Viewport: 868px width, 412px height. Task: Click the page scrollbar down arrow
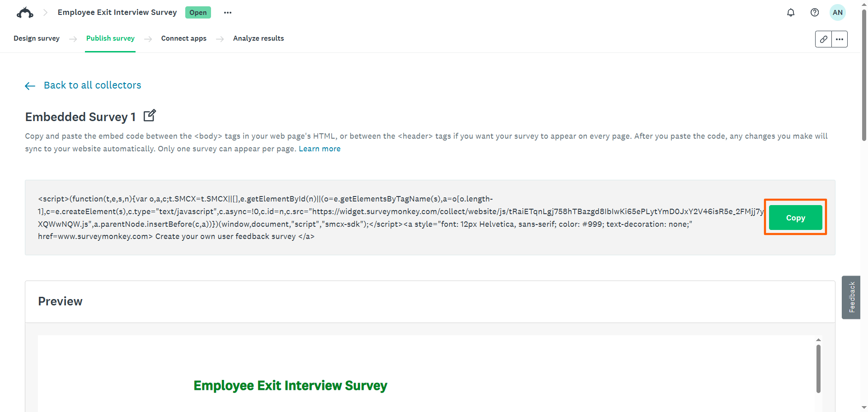pyautogui.click(x=864, y=407)
